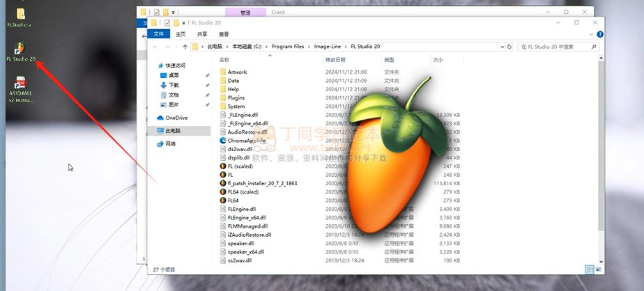Click the file list scrollbar down arrow
The image size is (644, 291).
tap(601, 262)
